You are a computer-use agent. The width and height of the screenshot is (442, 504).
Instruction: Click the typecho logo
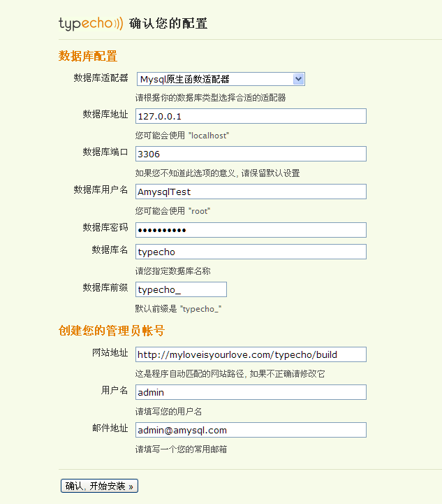tap(90, 23)
